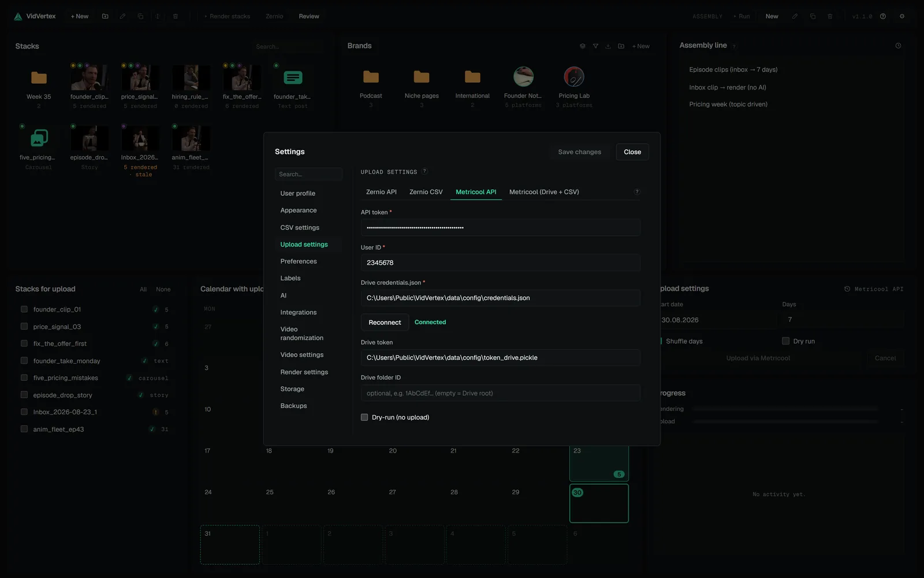
Task: Open the Niche pages brand folder
Action: pyautogui.click(x=422, y=77)
